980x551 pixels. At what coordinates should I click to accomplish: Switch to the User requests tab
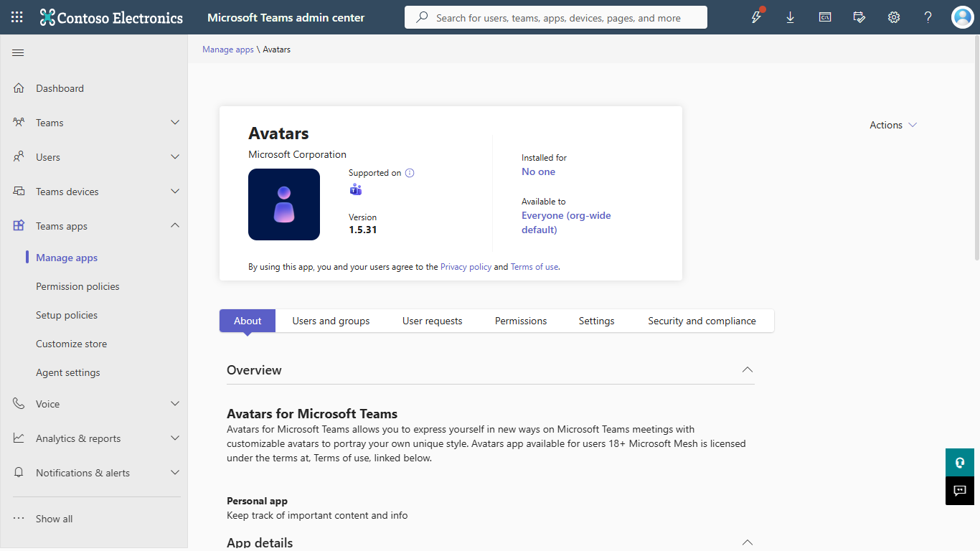433,321
